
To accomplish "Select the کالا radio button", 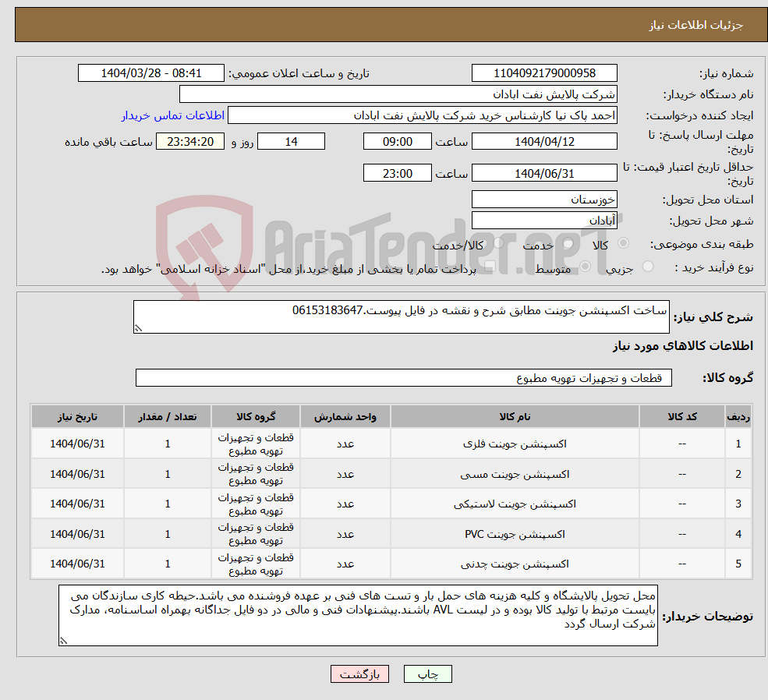I will (624, 242).
